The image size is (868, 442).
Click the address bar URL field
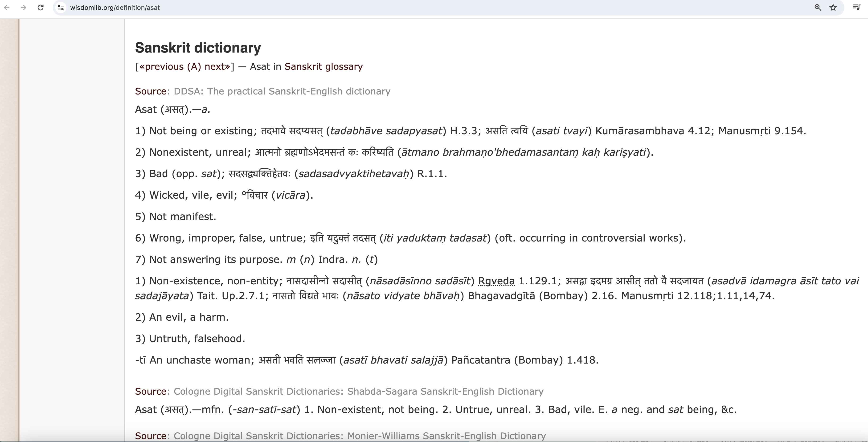[x=404, y=7]
